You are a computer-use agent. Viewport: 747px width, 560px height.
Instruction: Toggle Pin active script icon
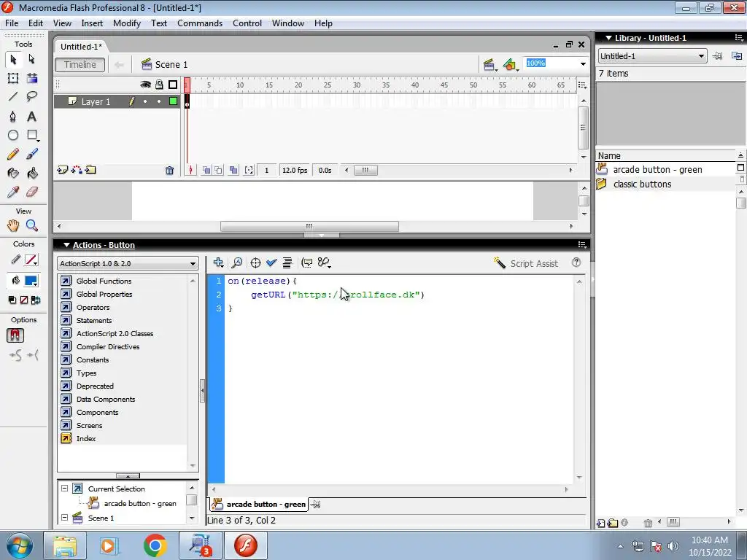(316, 505)
